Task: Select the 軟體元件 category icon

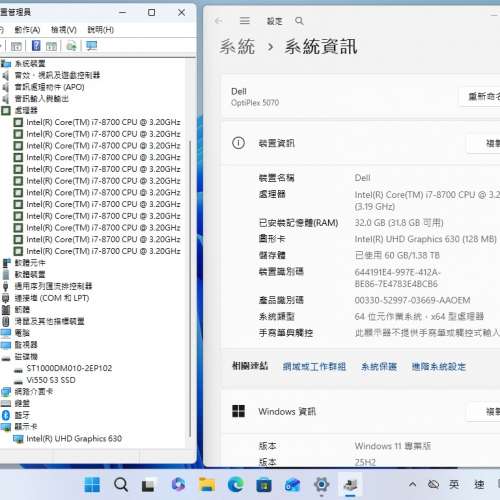Action: [6, 263]
